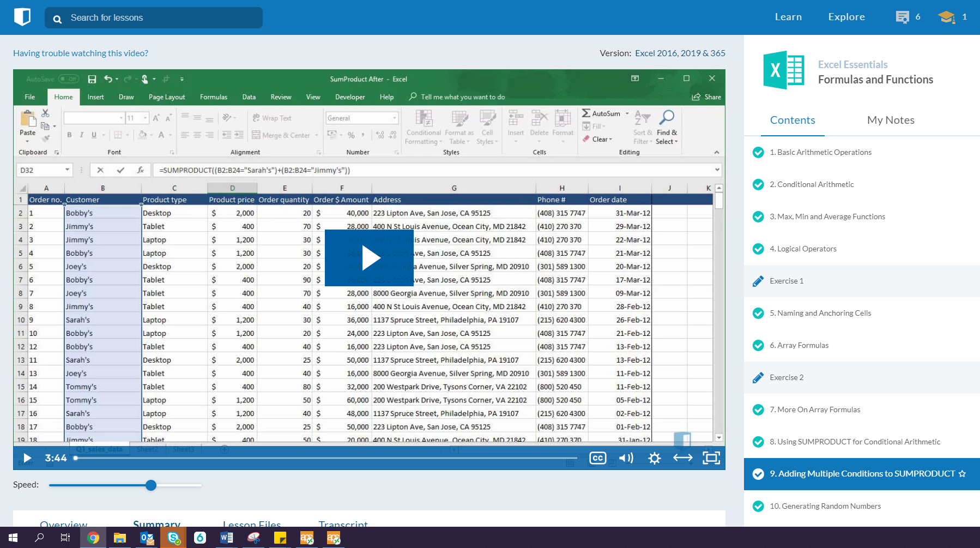Expand the AutoSum dropdown arrow in Excel
Screen dimensions: 980x548
[x=627, y=113]
